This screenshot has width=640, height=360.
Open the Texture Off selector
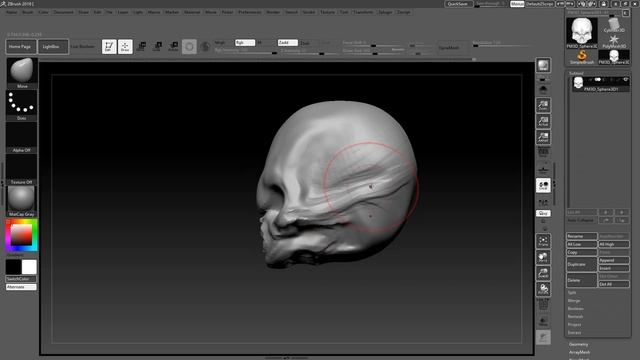[x=22, y=169]
